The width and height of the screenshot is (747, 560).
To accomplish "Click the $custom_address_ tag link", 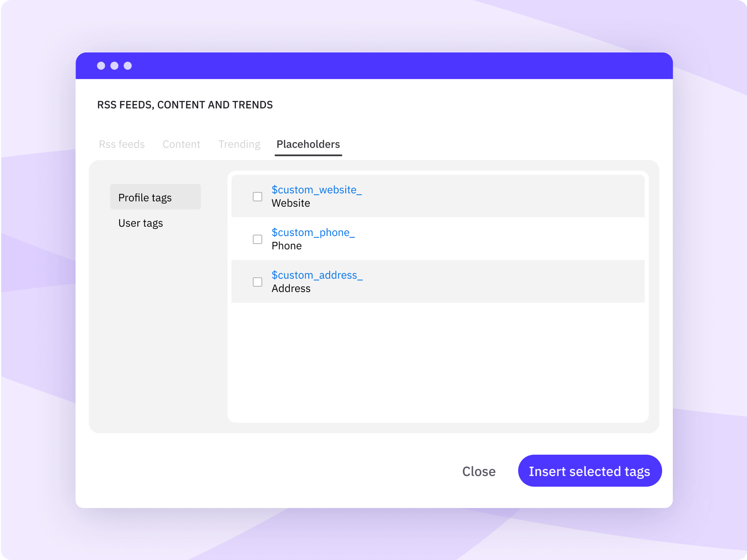I will tap(317, 275).
